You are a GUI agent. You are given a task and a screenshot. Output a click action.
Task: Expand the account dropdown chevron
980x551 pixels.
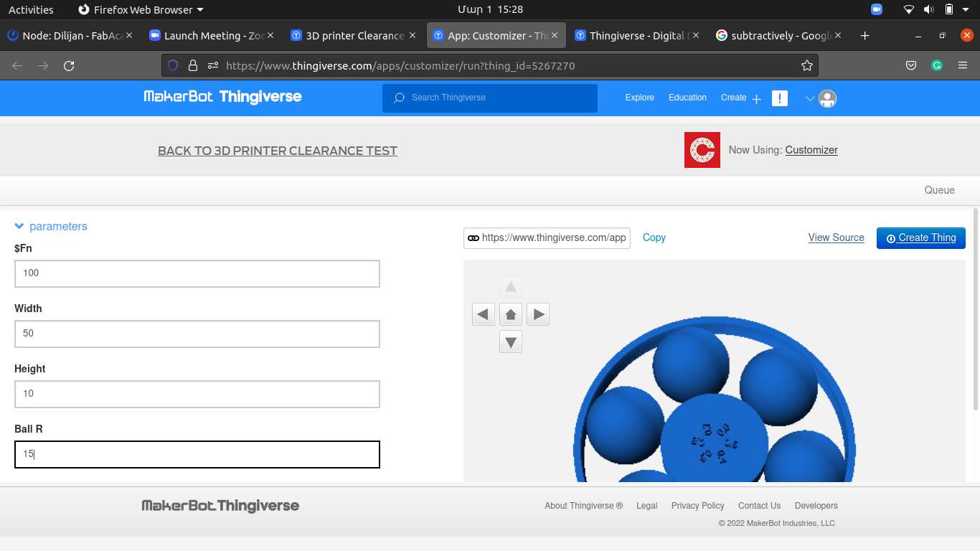(x=810, y=98)
